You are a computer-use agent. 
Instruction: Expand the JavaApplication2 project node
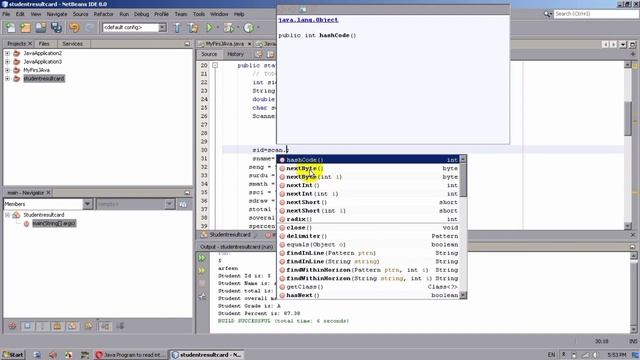7,53
